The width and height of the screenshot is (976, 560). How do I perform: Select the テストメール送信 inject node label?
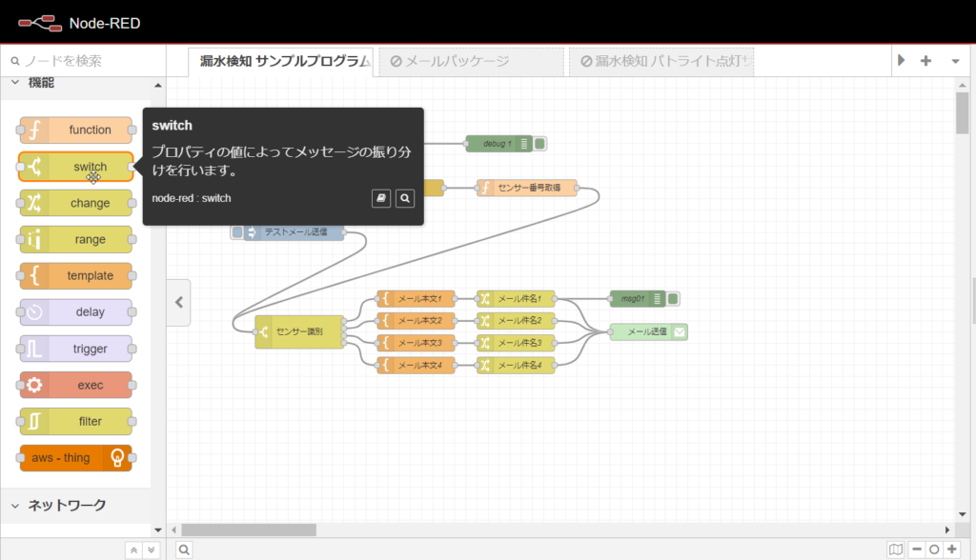pos(295,232)
